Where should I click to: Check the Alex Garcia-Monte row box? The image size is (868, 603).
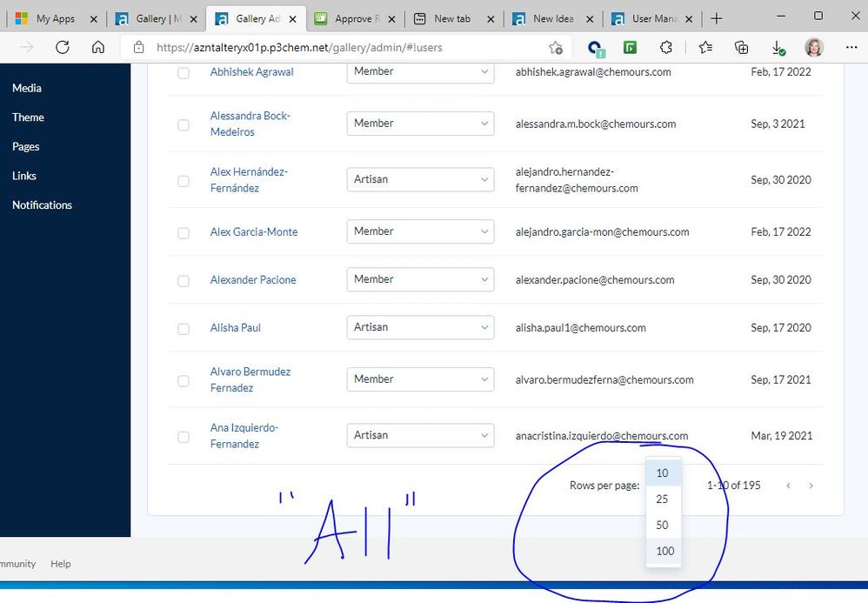(x=184, y=233)
